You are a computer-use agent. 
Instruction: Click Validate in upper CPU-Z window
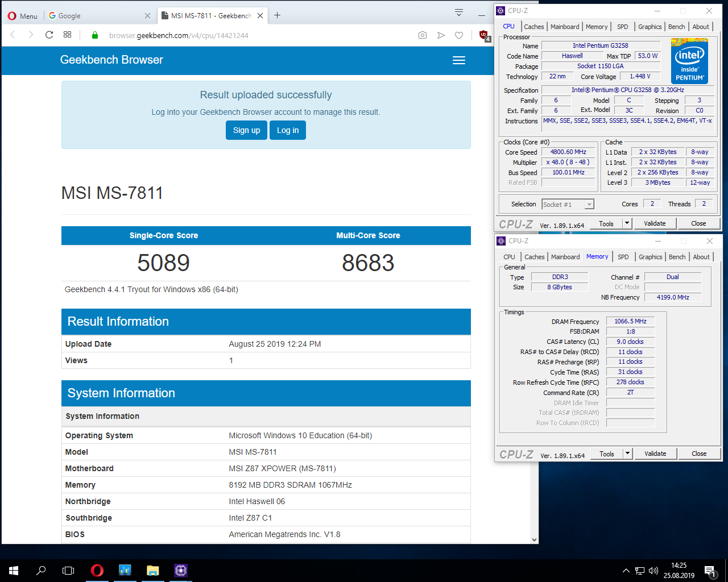click(x=655, y=223)
